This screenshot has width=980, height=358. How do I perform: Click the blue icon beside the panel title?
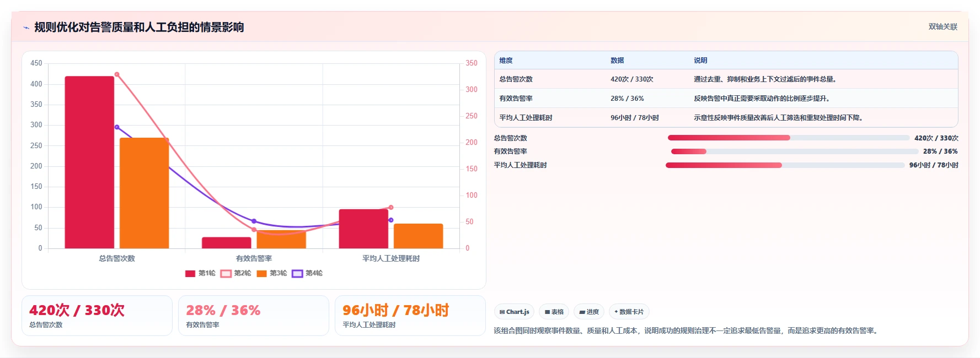(x=26, y=28)
